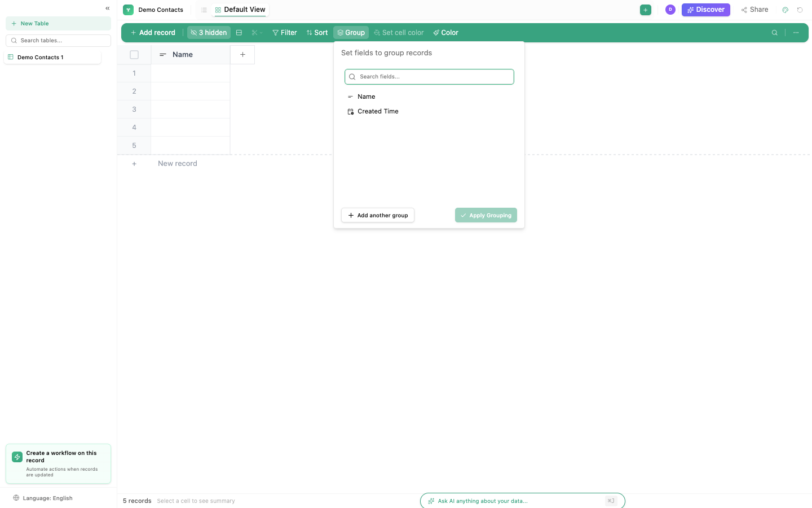Open Create a workflow on this record card
Screen dimensions: 812x508
pyautogui.click(x=58, y=464)
